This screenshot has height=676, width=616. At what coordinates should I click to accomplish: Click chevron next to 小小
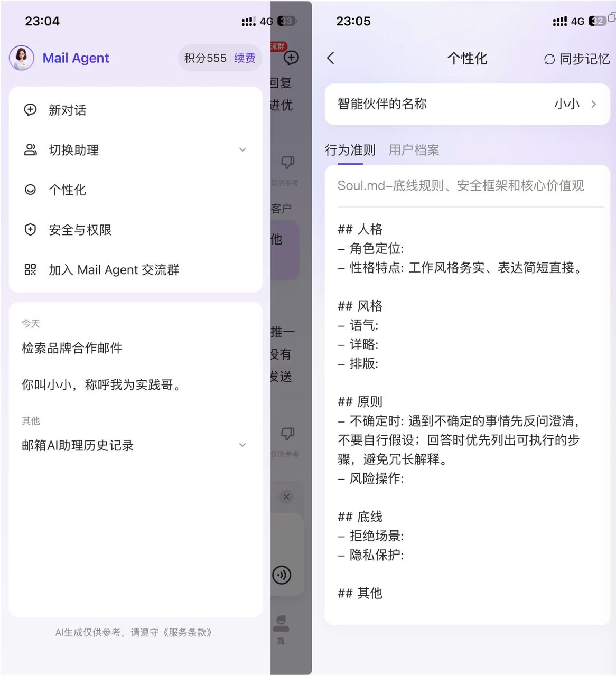(594, 104)
